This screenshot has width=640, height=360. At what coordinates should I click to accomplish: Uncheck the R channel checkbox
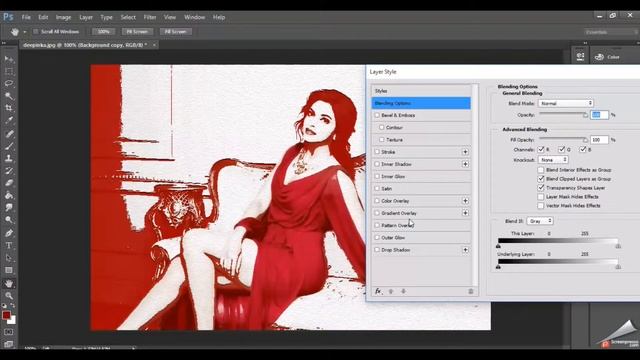coord(541,149)
